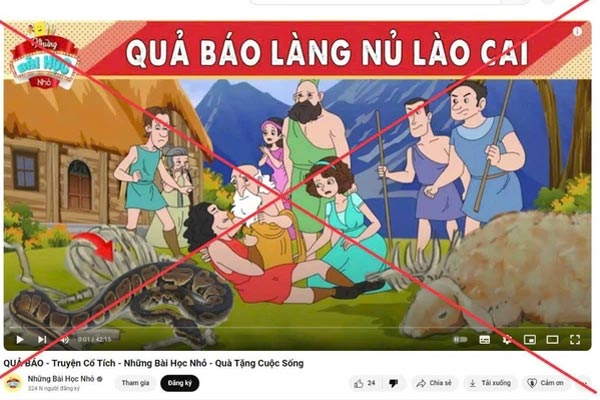The image size is (600, 400).
Task: Play the video
Action: [x=20, y=339]
